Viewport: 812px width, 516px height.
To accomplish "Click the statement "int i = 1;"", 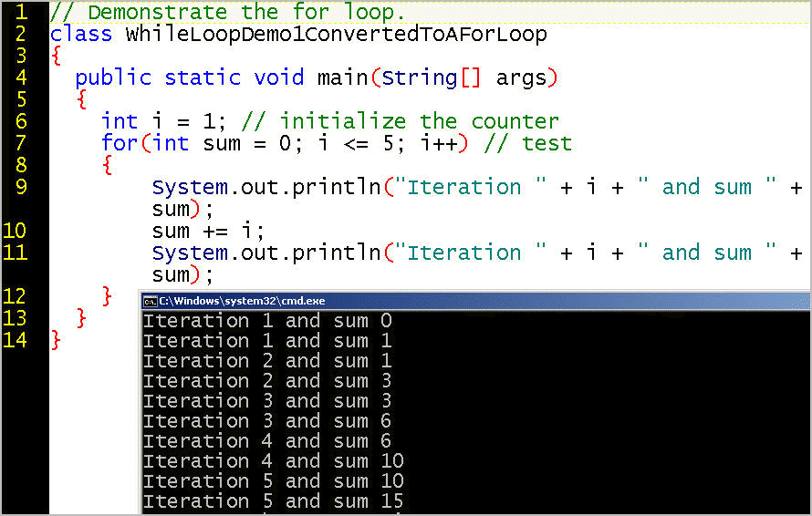I will click(163, 121).
